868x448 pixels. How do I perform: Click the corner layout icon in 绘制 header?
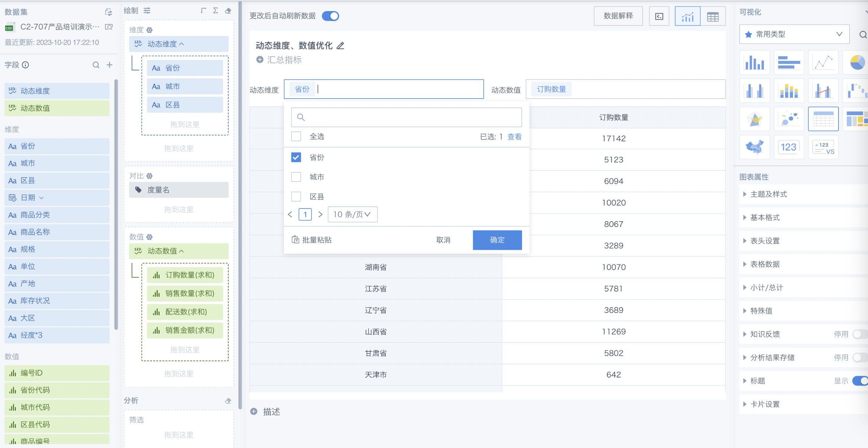[203, 11]
